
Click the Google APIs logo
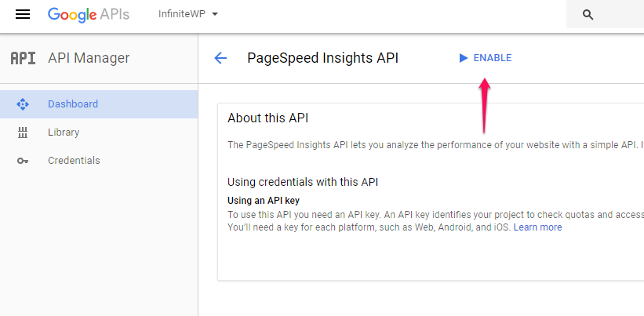click(x=89, y=15)
